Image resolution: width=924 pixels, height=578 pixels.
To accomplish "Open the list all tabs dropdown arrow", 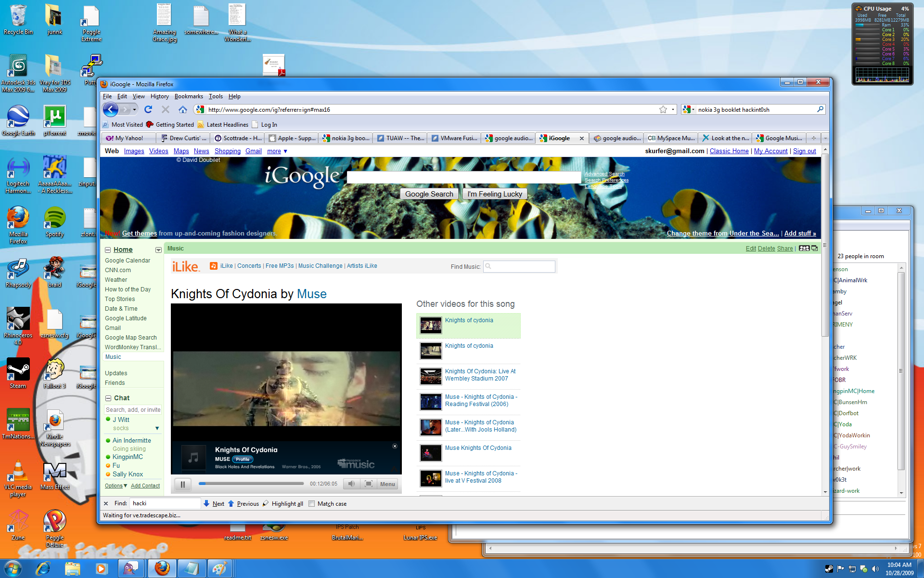I will point(825,138).
